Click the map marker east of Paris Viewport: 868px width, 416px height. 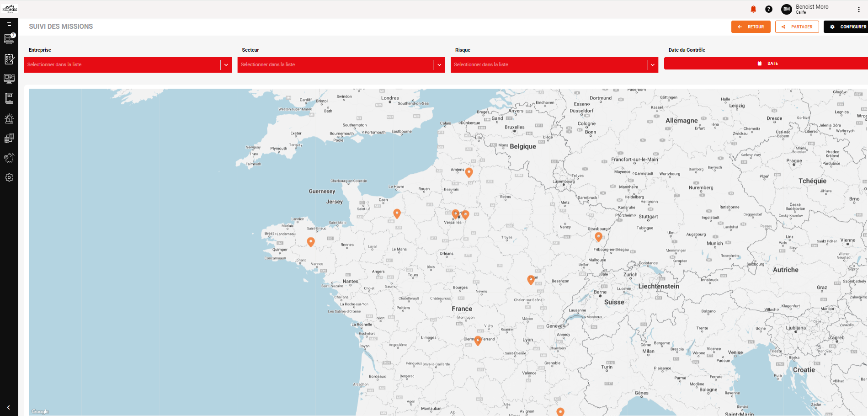click(466, 214)
